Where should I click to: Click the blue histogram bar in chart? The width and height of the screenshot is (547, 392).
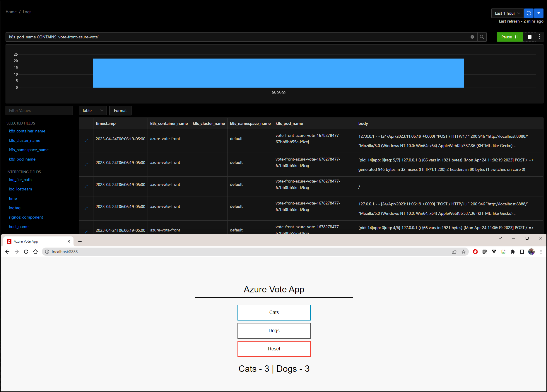tap(278, 73)
